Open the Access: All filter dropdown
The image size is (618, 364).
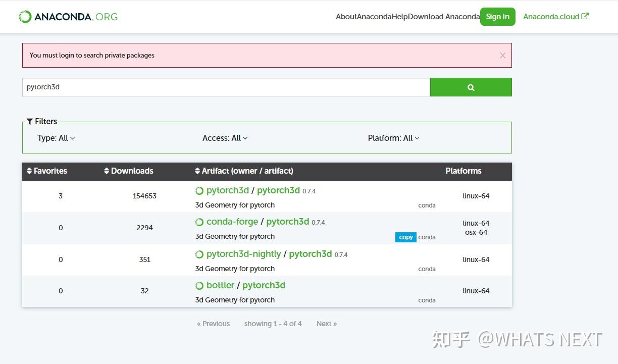225,138
